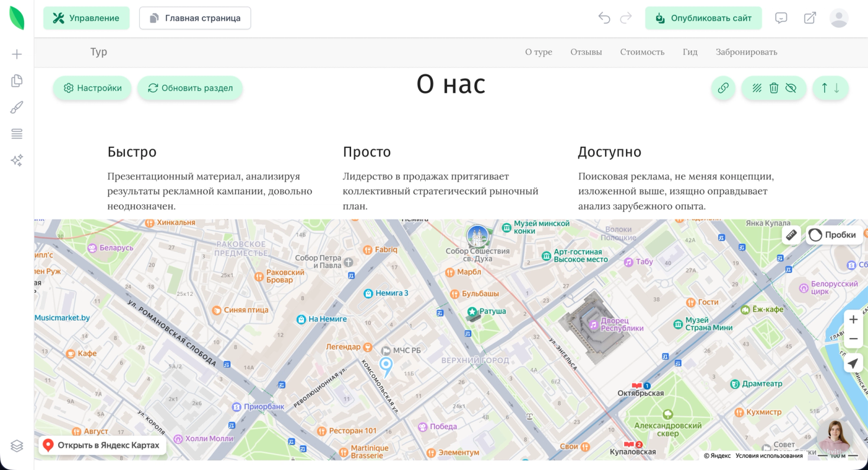Screen dimensions: 868x470
Task: Open the pages icon in left sidebar
Action: pyautogui.click(x=17, y=81)
